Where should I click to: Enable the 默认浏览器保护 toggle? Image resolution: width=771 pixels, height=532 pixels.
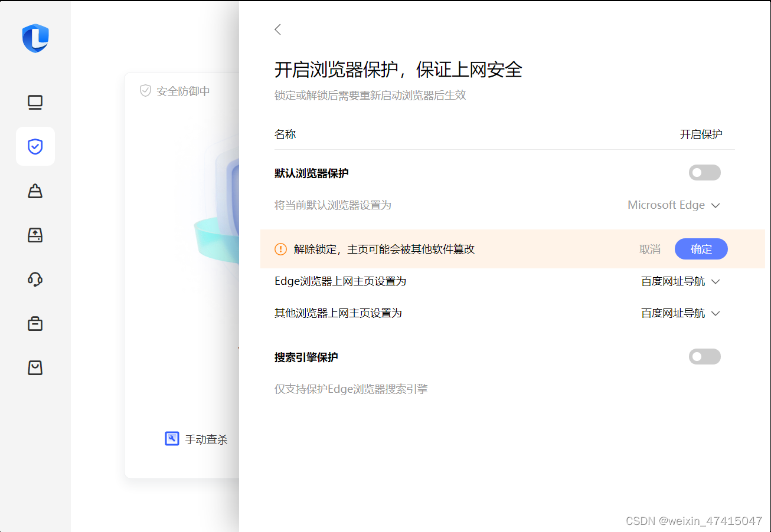click(x=704, y=172)
